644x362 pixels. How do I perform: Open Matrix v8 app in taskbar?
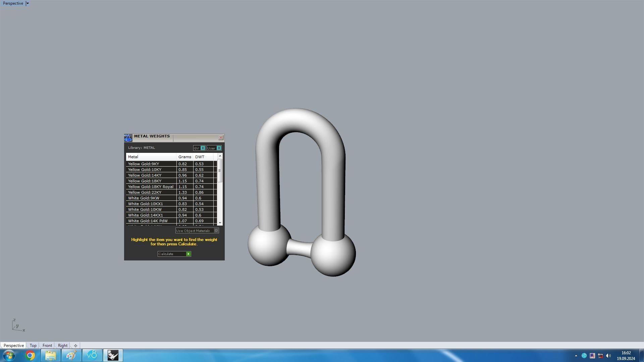coord(92,355)
